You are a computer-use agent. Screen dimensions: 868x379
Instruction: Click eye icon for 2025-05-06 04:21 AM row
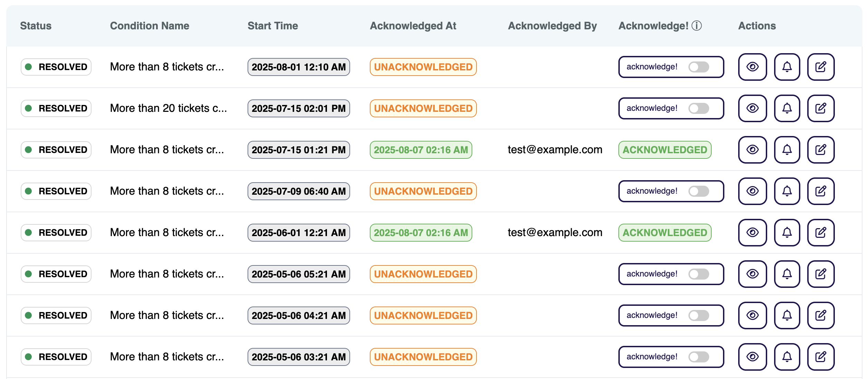(x=752, y=315)
